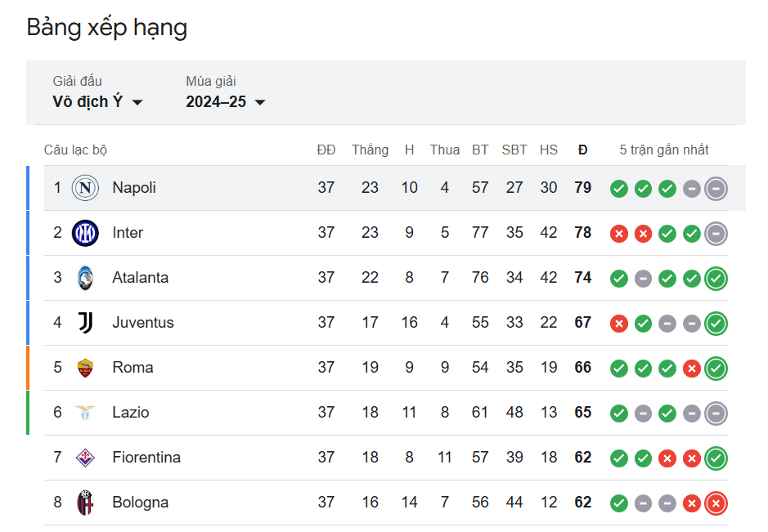Click the Inter club crest
768x532 pixels.
pyautogui.click(x=85, y=233)
